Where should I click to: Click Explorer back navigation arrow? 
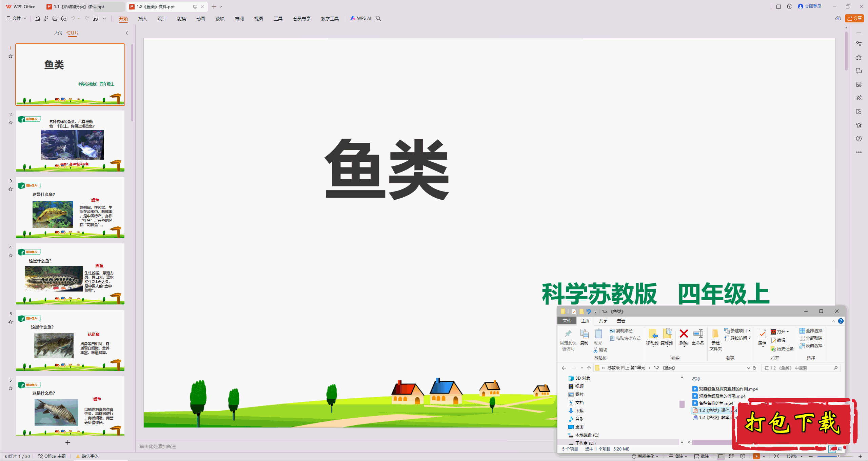tap(564, 368)
